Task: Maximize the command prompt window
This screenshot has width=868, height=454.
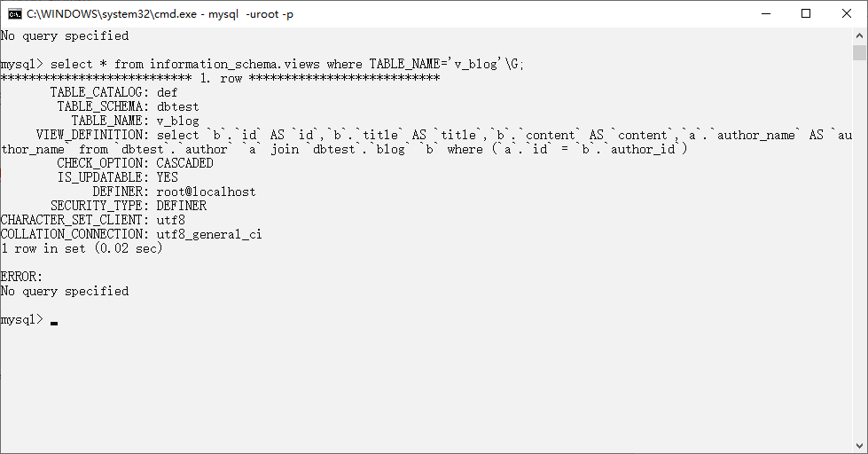Action: pos(806,14)
